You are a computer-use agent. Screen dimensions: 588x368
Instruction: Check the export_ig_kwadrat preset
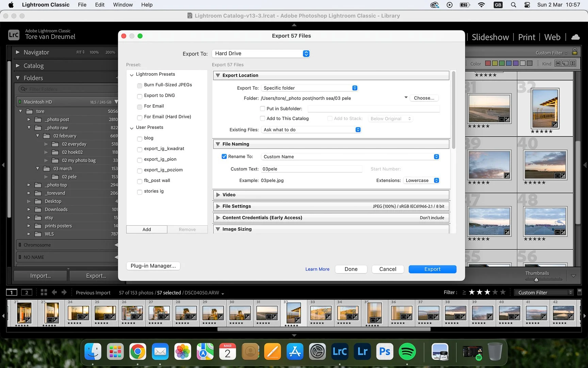[140, 149]
